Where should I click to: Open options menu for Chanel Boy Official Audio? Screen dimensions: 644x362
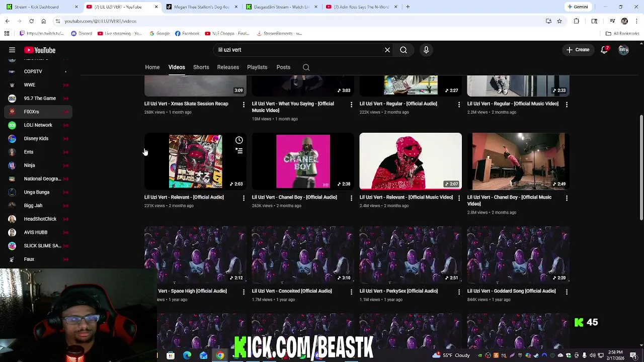[351, 198]
